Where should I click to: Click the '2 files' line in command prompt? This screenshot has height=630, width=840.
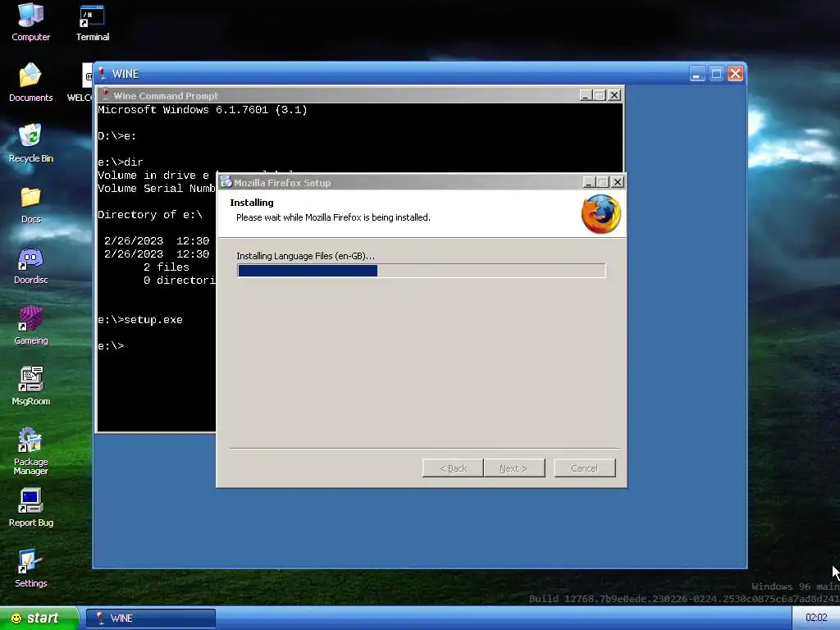(x=166, y=267)
